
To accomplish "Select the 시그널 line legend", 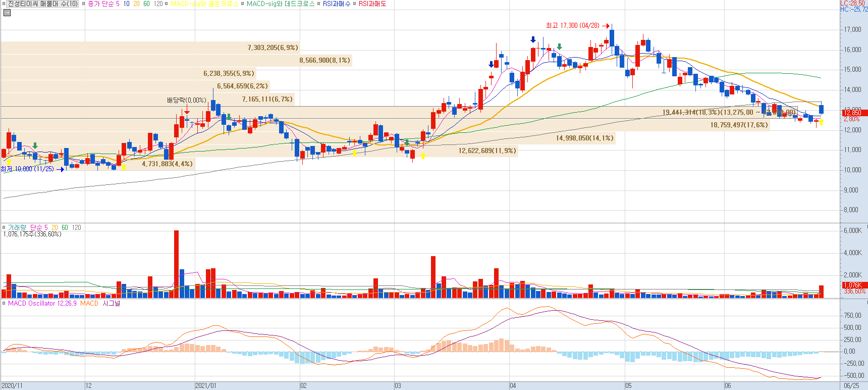I will (x=112, y=303).
